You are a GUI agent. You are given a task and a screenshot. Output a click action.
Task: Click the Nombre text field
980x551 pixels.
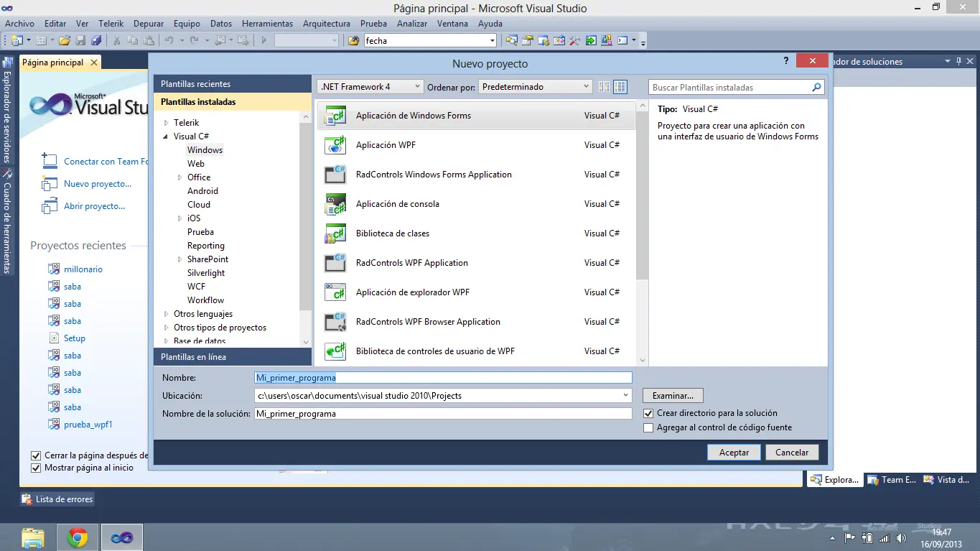point(443,378)
